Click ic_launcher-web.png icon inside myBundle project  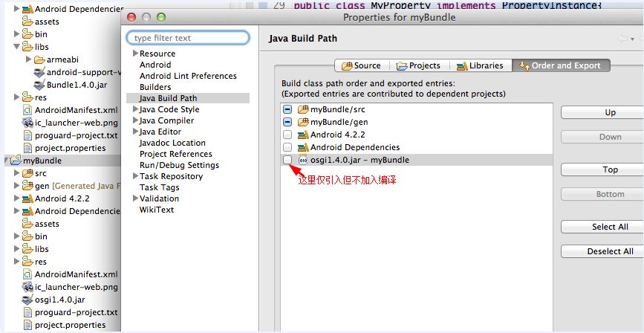(27, 287)
